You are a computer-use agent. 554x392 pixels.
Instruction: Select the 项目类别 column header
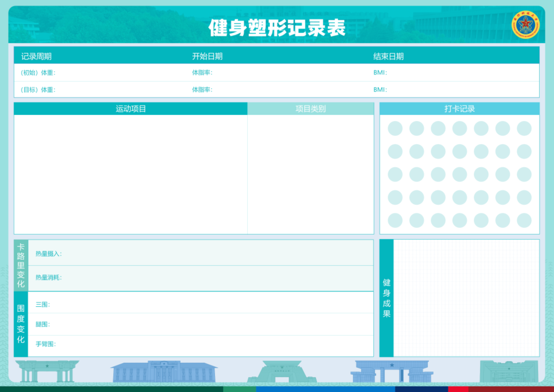310,109
